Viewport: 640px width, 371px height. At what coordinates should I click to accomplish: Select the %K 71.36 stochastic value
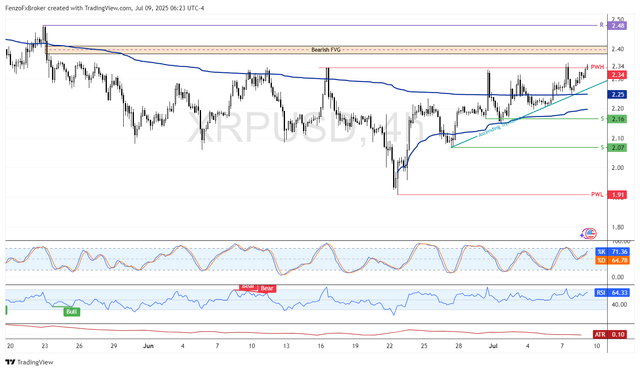tap(612, 252)
